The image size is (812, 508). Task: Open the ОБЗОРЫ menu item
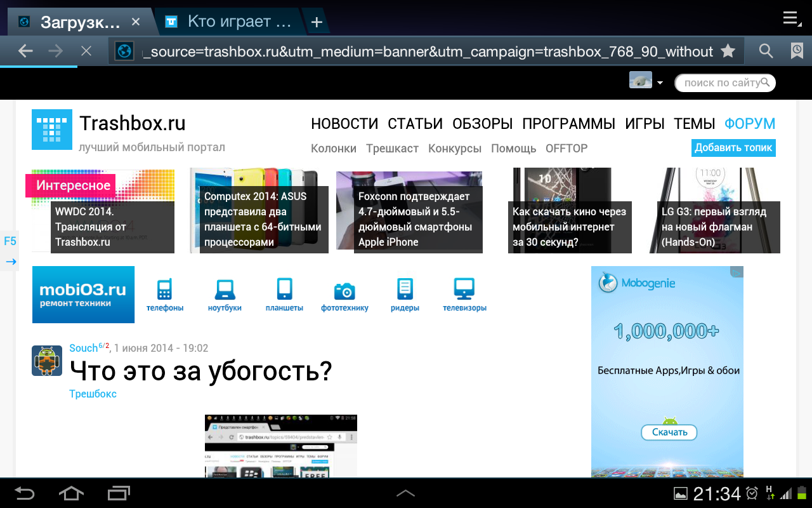[483, 124]
